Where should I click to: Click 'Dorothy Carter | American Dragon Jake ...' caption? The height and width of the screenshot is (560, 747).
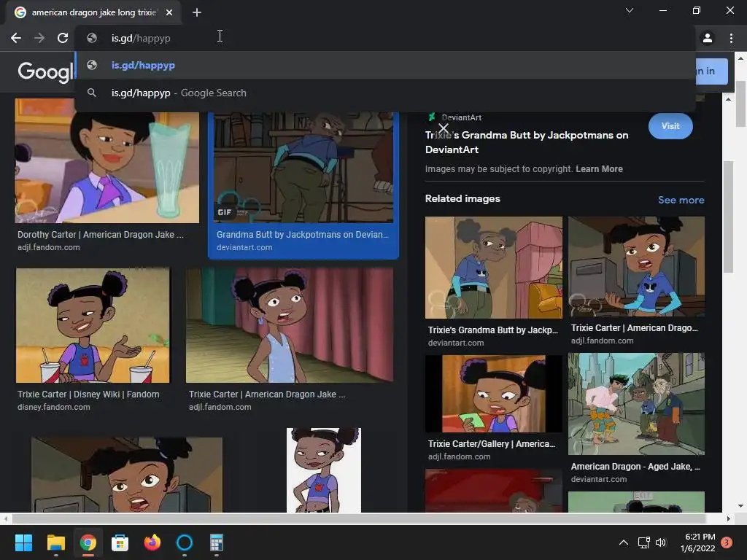click(101, 235)
